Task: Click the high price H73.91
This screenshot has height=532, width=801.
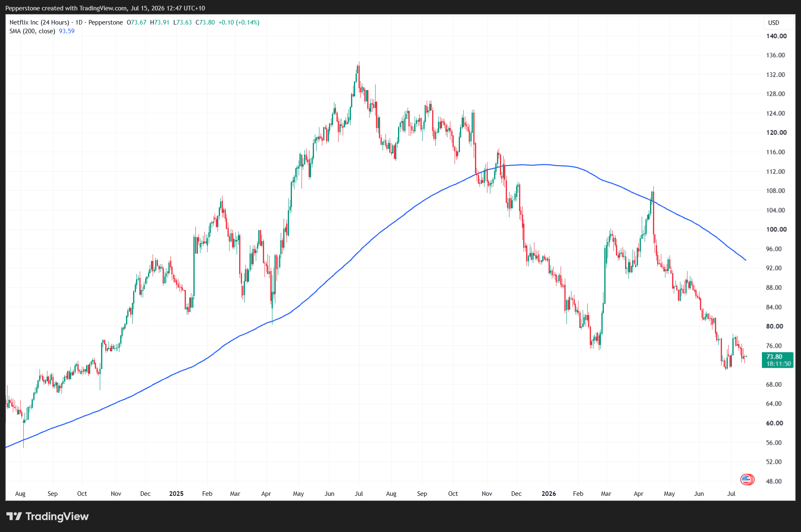Action: (x=160, y=22)
